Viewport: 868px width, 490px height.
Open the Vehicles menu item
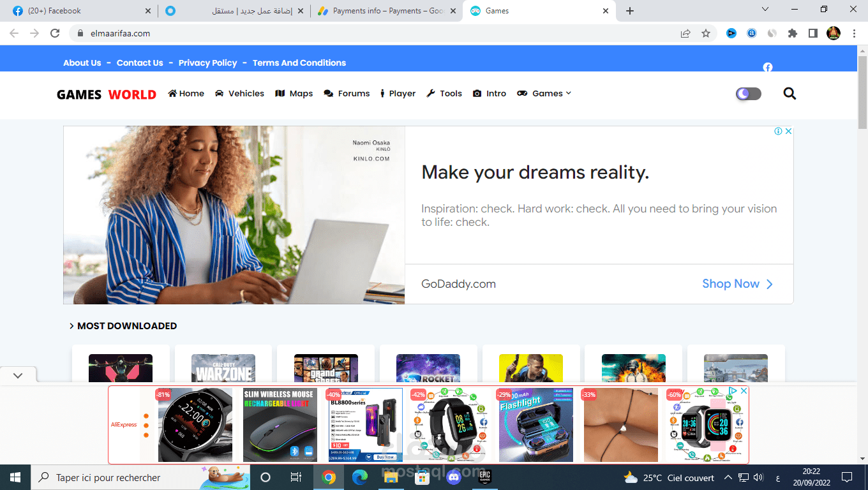[x=239, y=93]
